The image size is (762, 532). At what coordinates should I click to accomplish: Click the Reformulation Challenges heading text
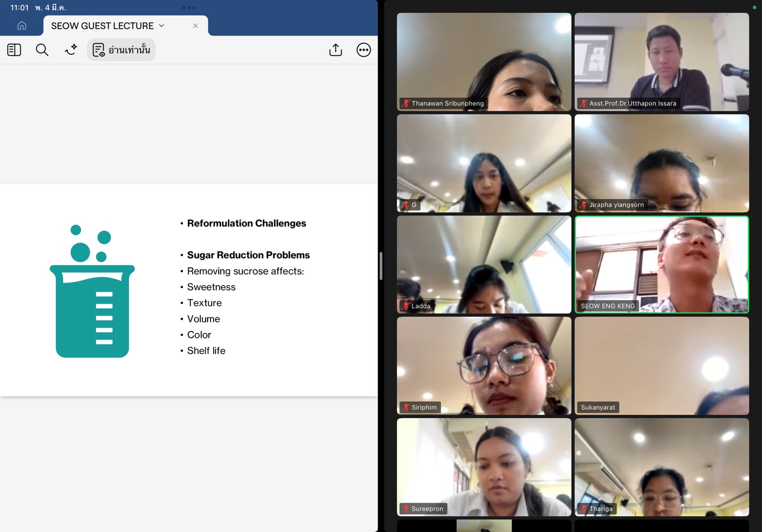[x=247, y=223]
